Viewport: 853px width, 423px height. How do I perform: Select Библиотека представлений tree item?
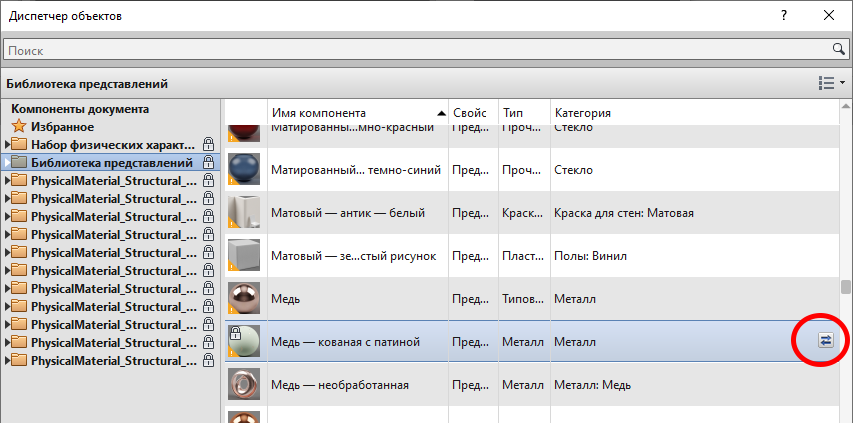[x=112, y=163]
